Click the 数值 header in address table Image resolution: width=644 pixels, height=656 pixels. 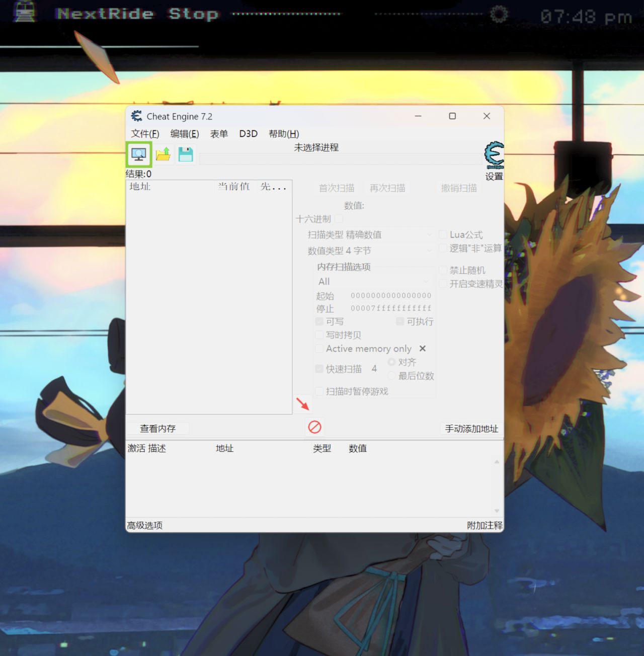358,448
